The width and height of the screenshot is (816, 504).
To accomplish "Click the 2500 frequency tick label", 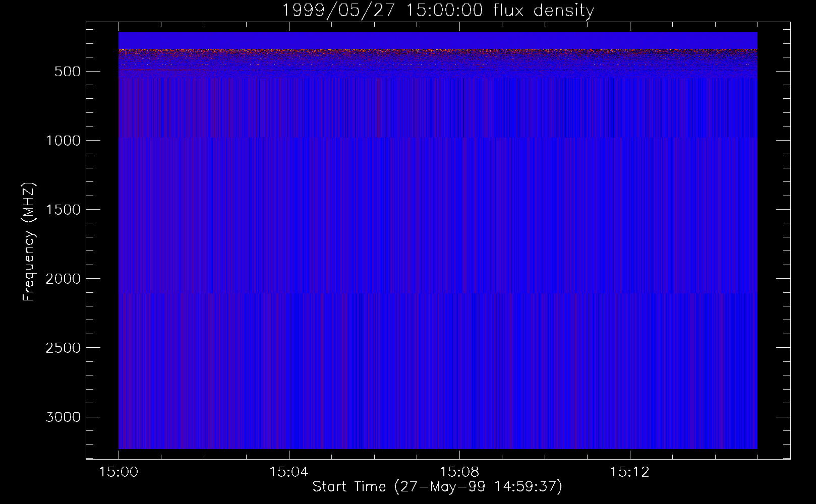I will [x=63, y=348].
